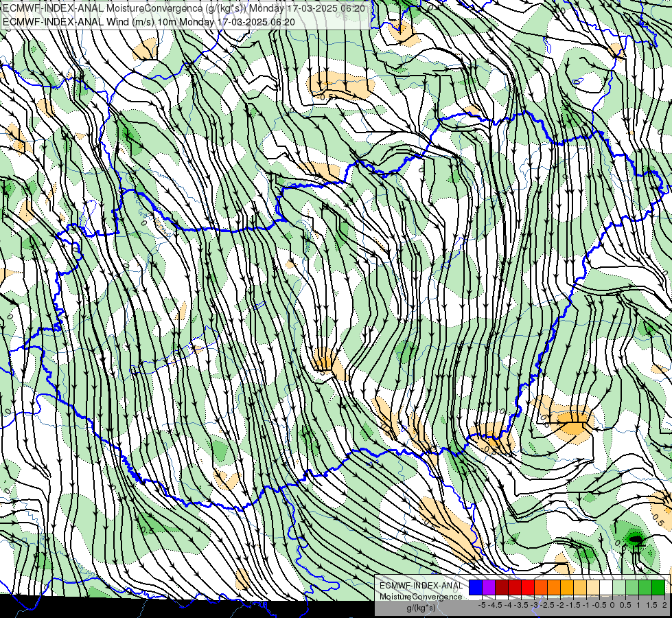Select the red-orange swatch between -3 and -2.5

(541, 588)
